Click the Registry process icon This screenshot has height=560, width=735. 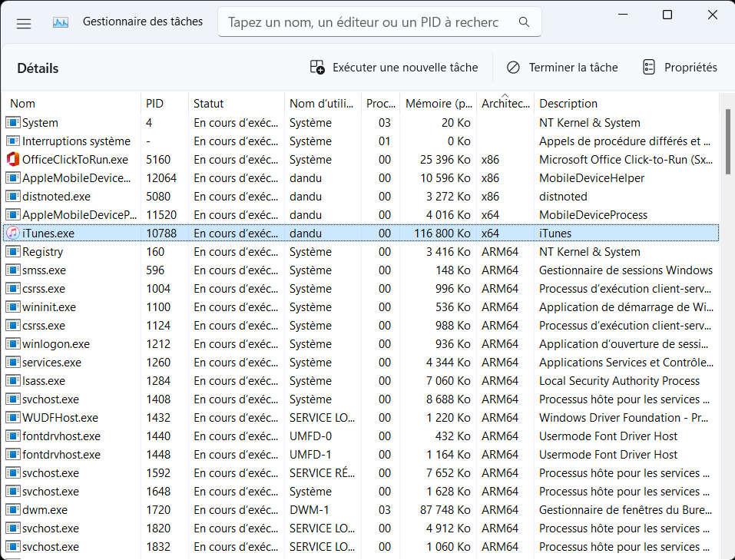click(12, 252)
